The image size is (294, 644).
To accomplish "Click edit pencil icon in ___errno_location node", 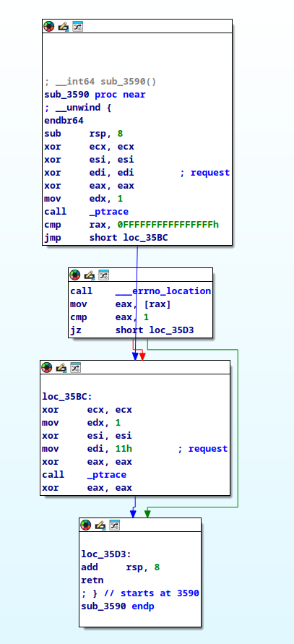I will click(x=89, y=275).
